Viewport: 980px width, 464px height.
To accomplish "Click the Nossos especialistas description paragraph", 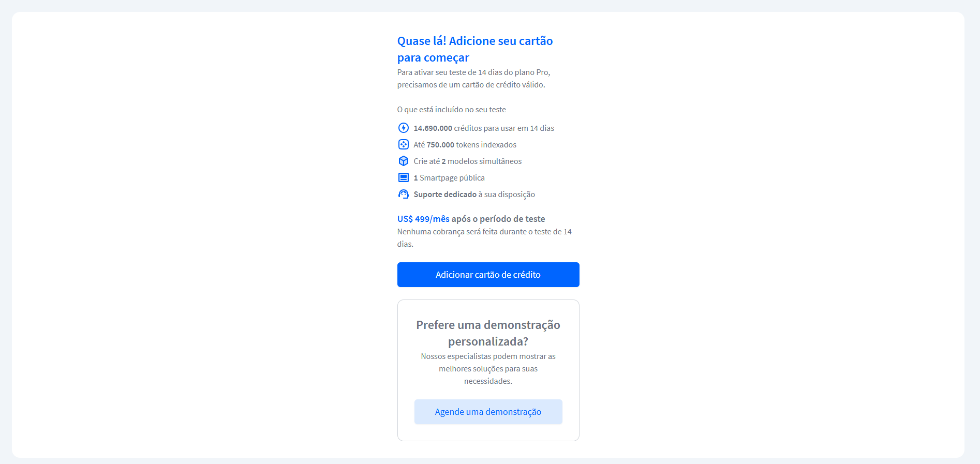I will coord(488,369).
